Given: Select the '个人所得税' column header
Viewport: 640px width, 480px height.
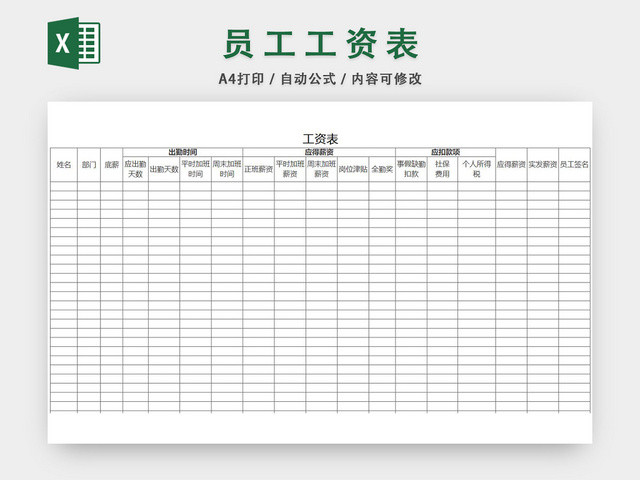Looking at the screenshot, I should 476,169.
